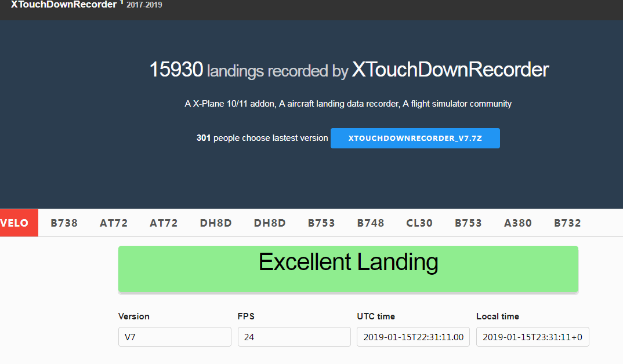This screenshot has height=364, width=623.
Task: Switch to the B738 tab
Action: [64, 223]
